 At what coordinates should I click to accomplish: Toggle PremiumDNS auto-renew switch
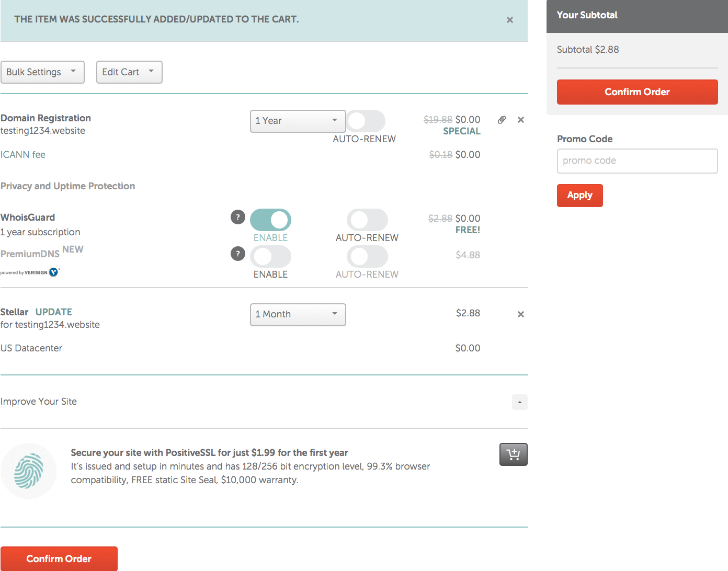(367, 256)
